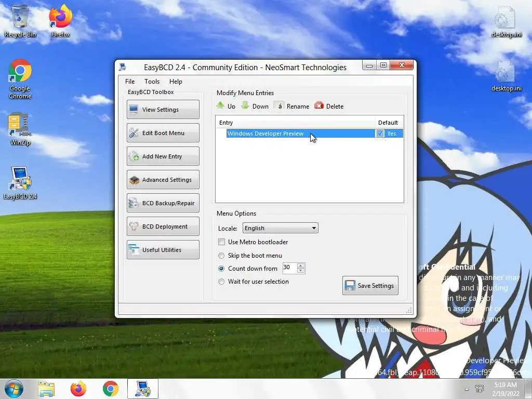532x399 pixels.
Task: Select the lower desktop.ini file icon
Action: point(506,76)
